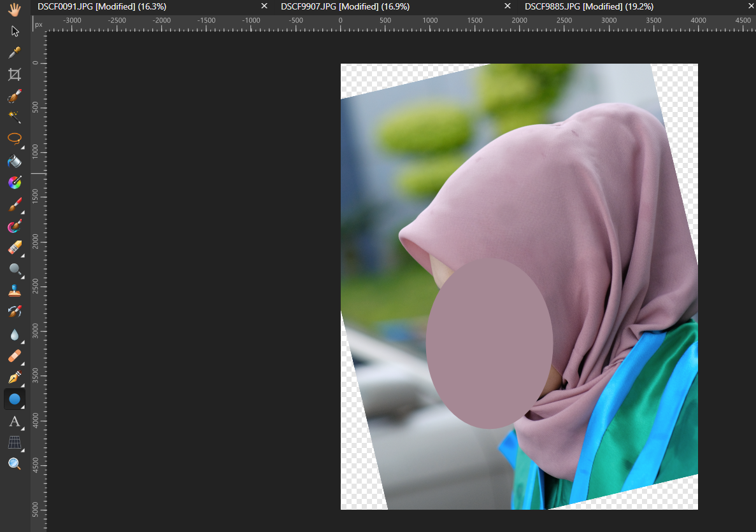Screen dimensions: 756x532
Task: Select the Pen tool
Action: coord(15,377)
